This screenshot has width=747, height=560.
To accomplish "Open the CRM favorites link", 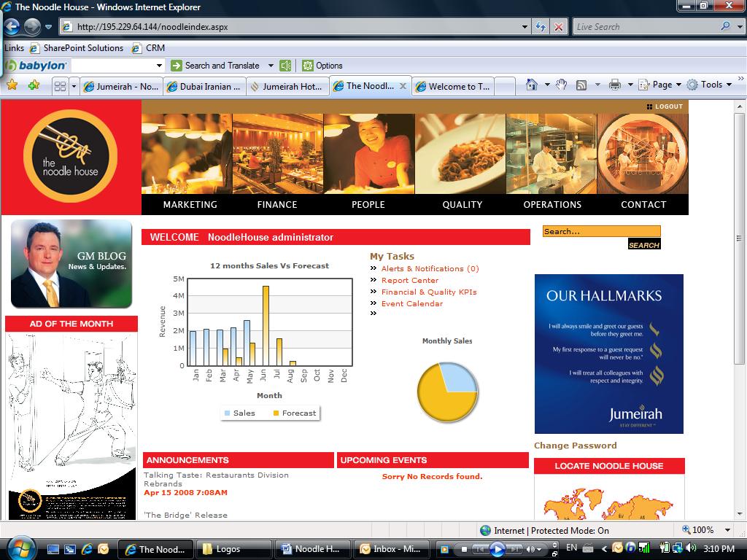I will 149,48.
